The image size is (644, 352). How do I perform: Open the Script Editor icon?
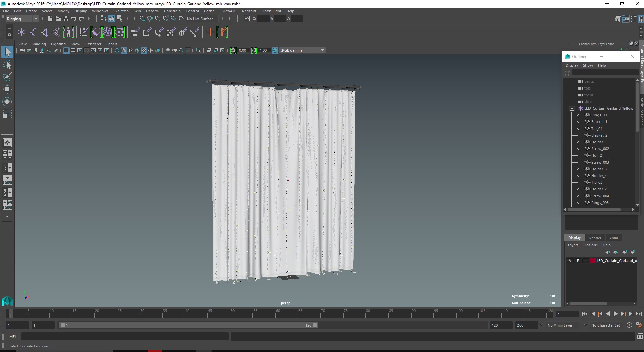(640, 336)
